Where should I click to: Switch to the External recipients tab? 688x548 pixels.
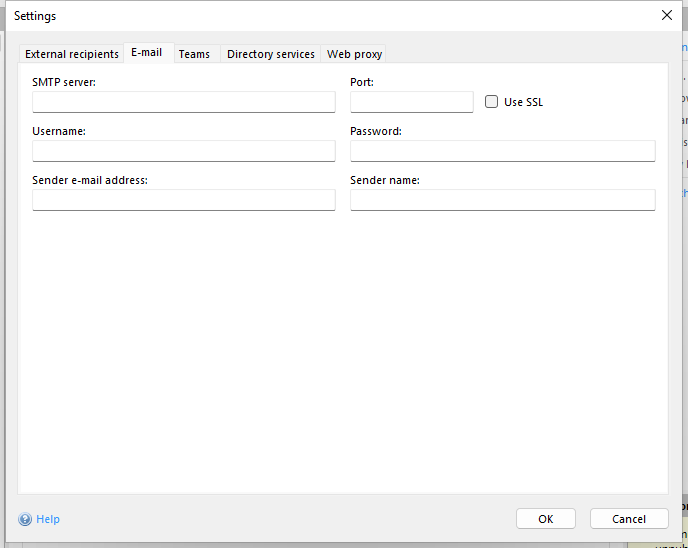point(72,54)
